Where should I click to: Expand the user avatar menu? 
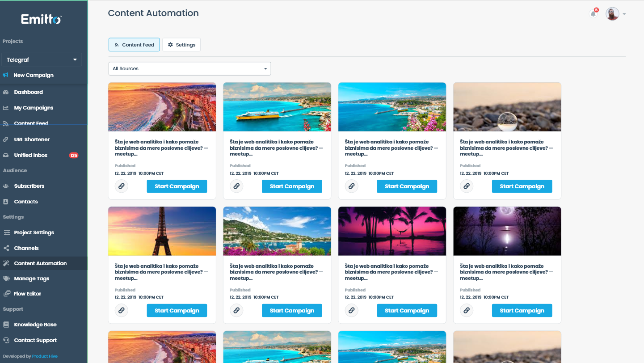click(x=615, y=14)
